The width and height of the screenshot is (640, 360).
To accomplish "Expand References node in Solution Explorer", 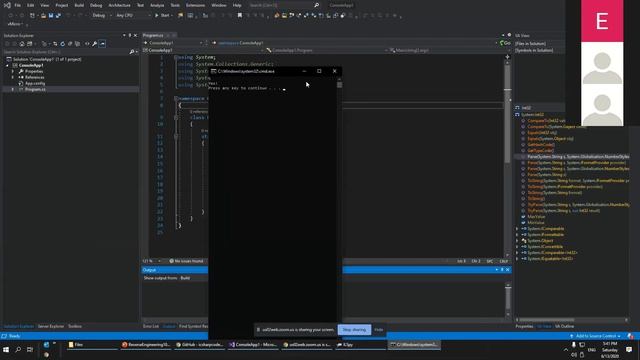I will point(13,77).
